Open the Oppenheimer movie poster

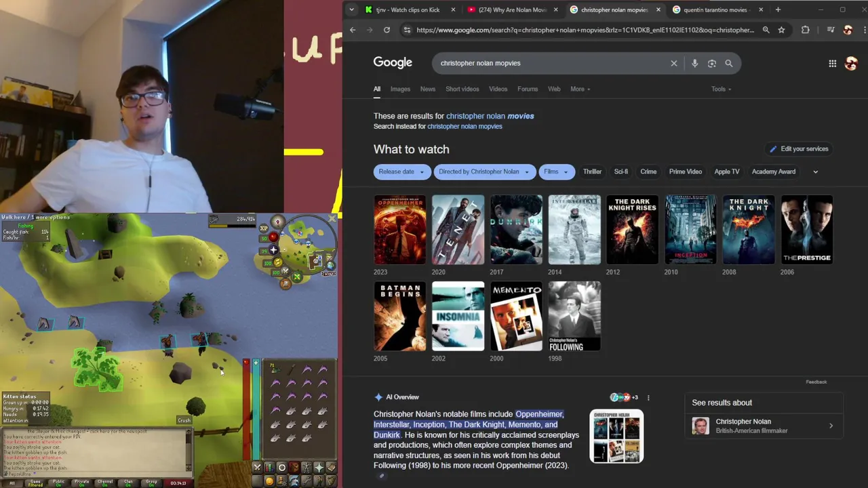399,230
